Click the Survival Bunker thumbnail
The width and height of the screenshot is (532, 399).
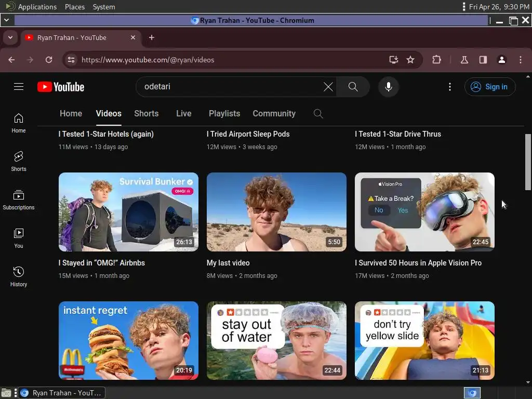point(129,212)
